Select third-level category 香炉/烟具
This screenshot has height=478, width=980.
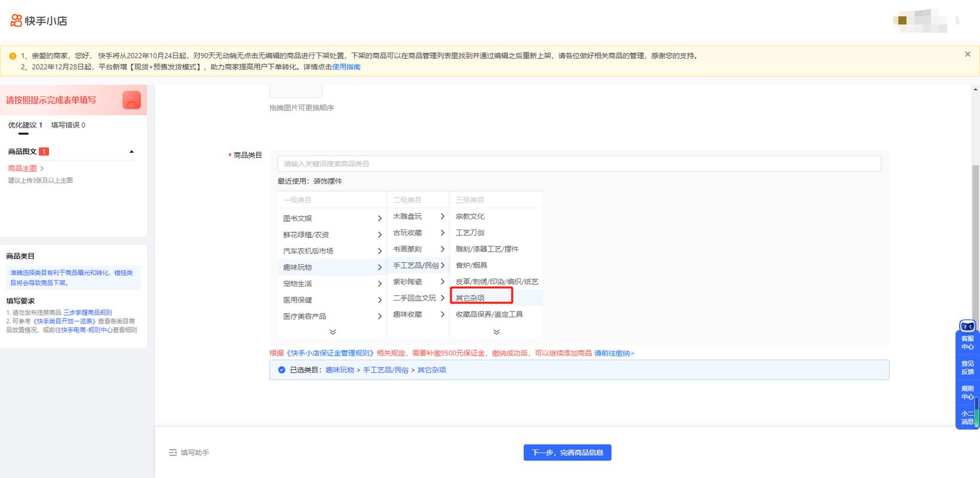471,265
